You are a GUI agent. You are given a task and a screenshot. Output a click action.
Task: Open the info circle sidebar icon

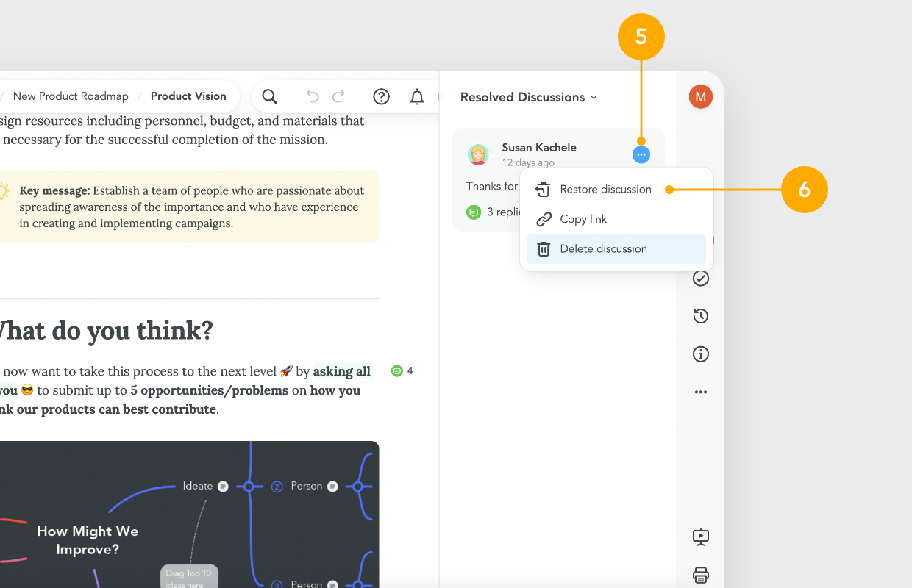tap(701, 354)
